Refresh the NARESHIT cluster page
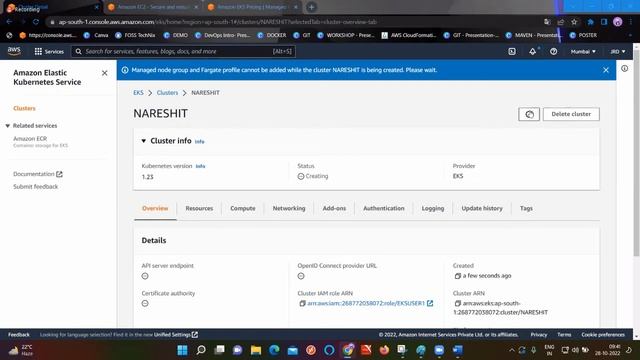Viewport: 640px width, 360px height. [529, 114]
